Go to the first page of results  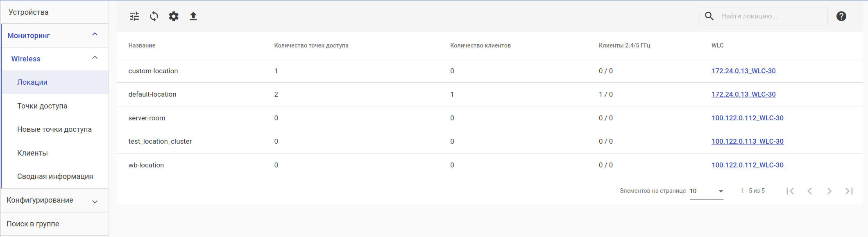pos(790,191)
